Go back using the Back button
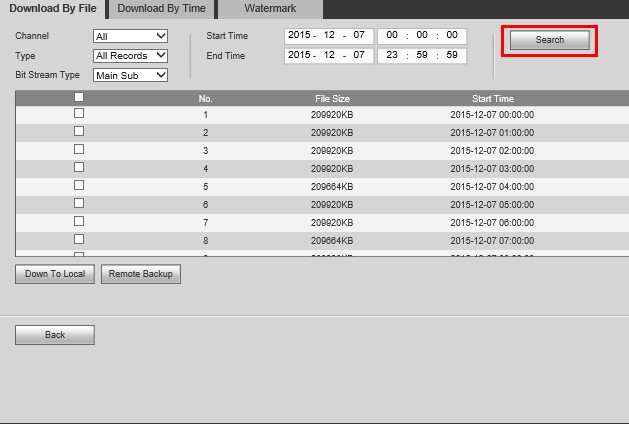Viewport: 629px width, 424px height. point(55,335)
